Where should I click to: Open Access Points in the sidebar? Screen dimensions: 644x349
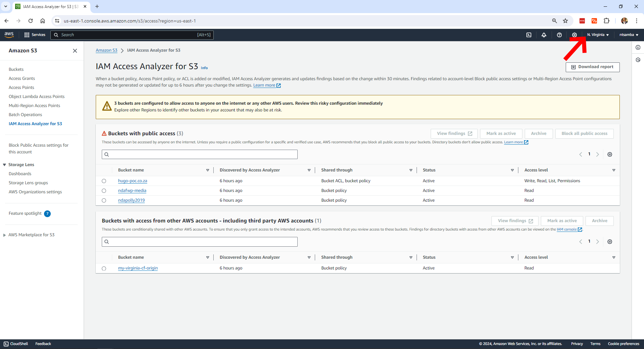click(22, 88)
